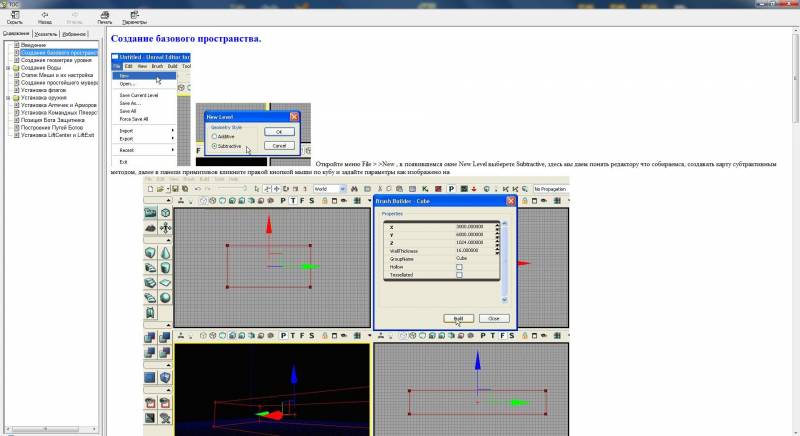
Task: Select the Additive geometry style radio
Action: point(214,136)
